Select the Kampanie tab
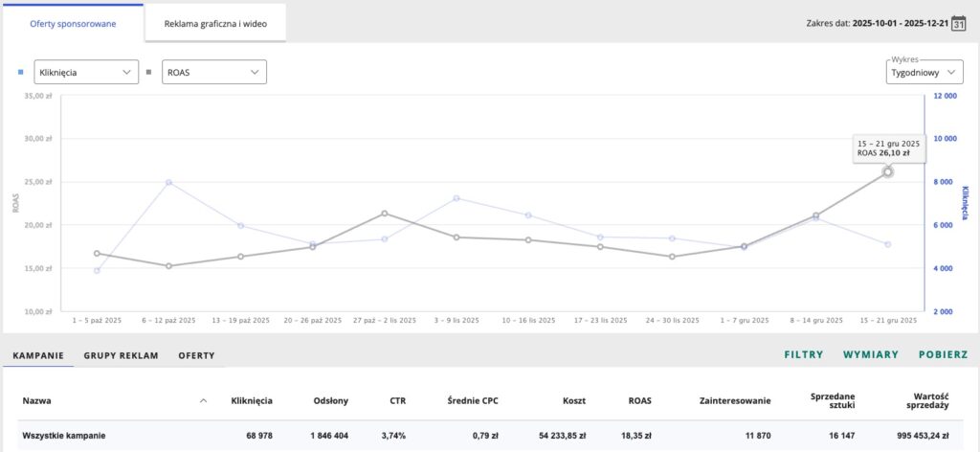The height and width of the screenshot is (452, 980). pos(37,355)
